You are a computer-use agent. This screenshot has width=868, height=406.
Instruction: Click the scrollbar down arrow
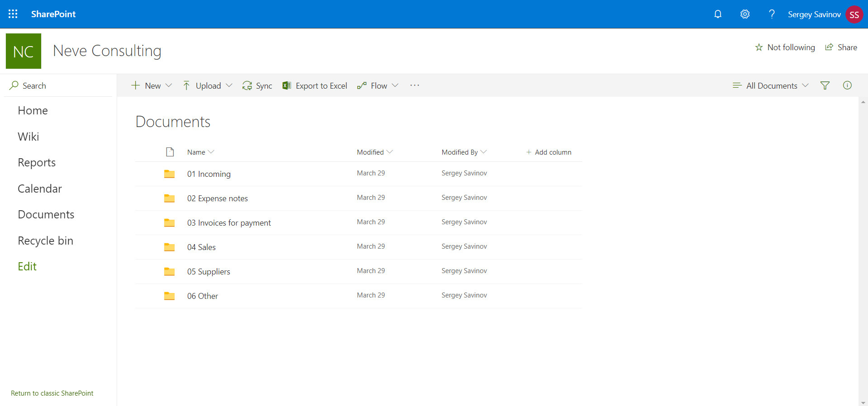[863, 402]
